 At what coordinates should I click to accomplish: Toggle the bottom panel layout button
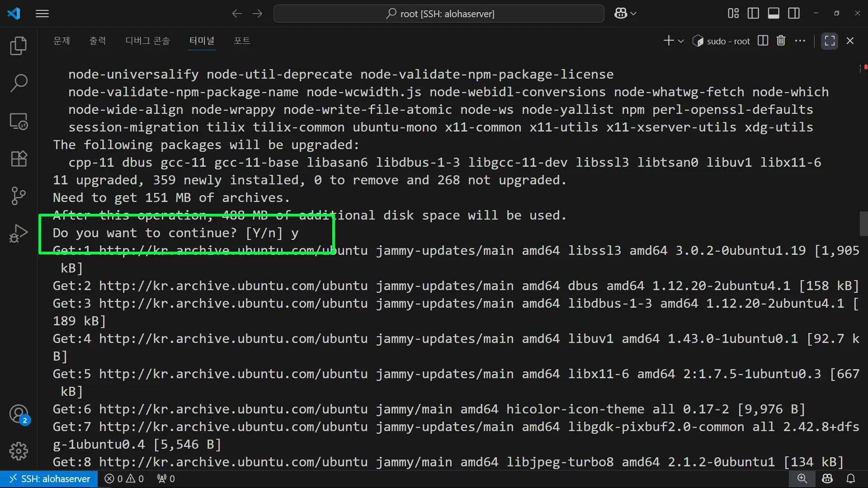pyautogui.click(x=774, y=14)
